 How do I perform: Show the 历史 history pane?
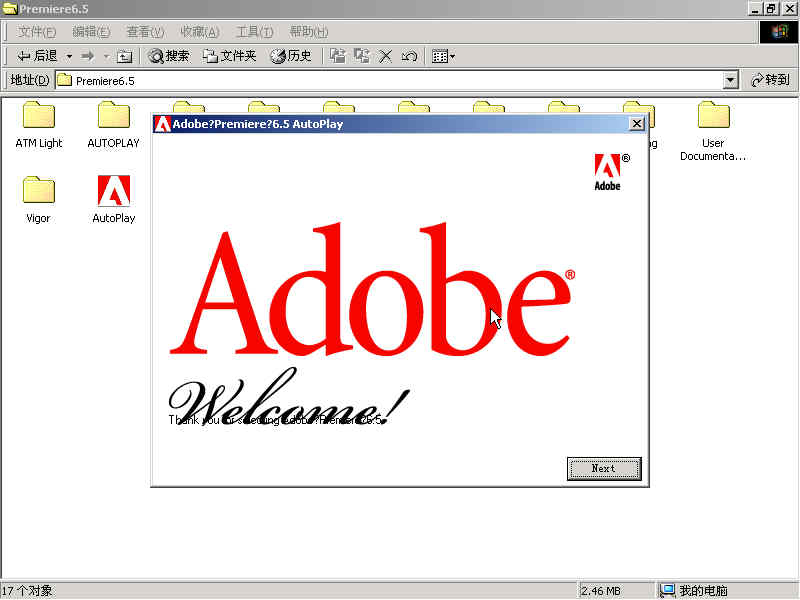[290, 56]
